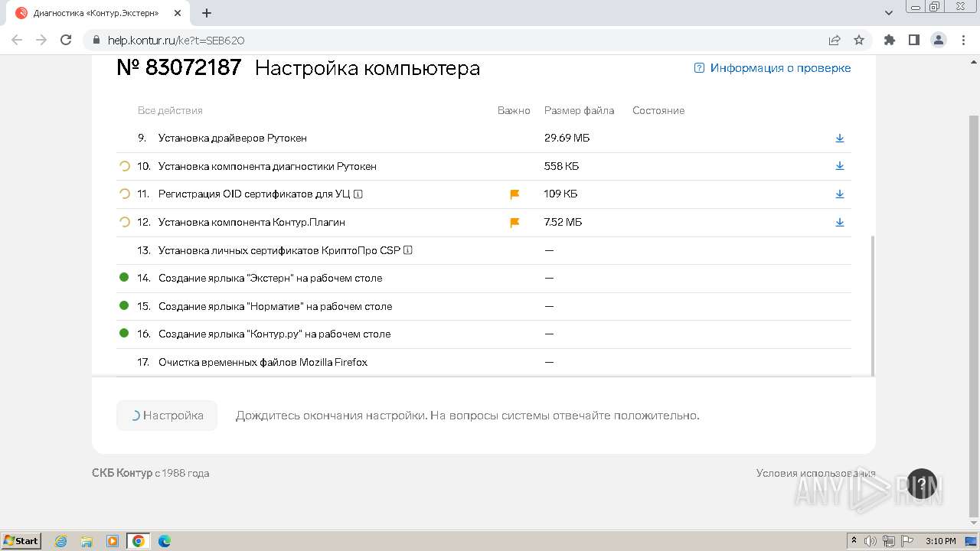The width and height of the screenshot is (980, 551).
Task: Open Chrome profile avatar menu
Action: [938, 40]
